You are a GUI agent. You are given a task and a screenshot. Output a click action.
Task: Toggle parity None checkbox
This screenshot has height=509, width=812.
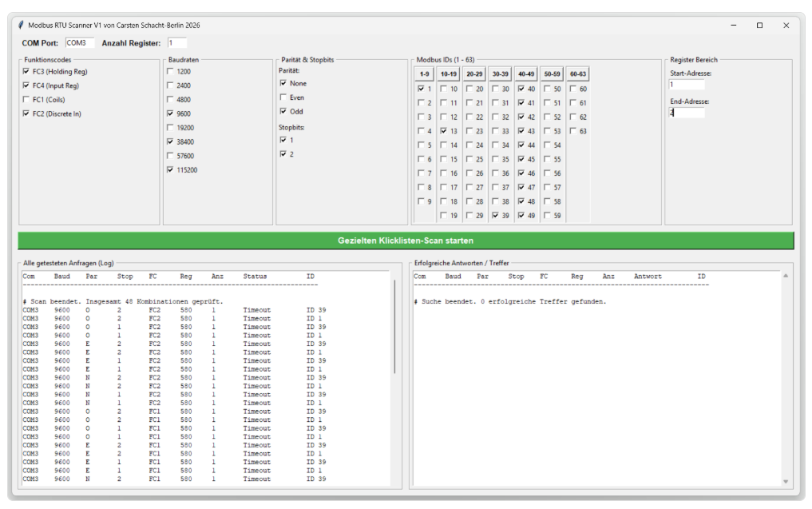click(283, 83)
